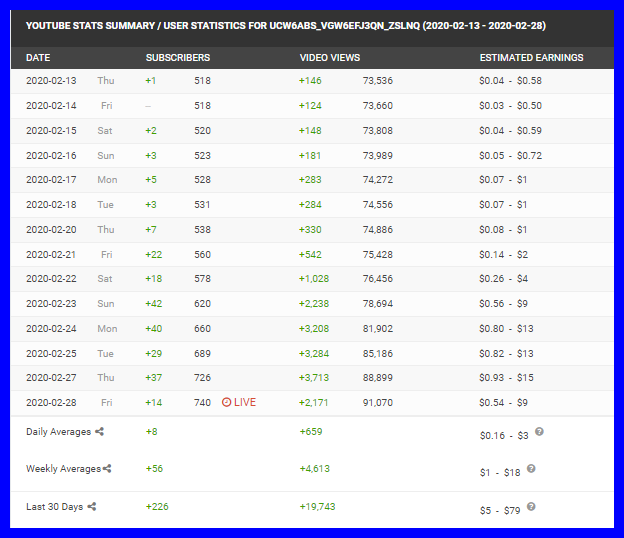Click the YouTube Stats Summary title
Image resolution: width=624 pixels, height=538 pixels.
tap(286, 26)
